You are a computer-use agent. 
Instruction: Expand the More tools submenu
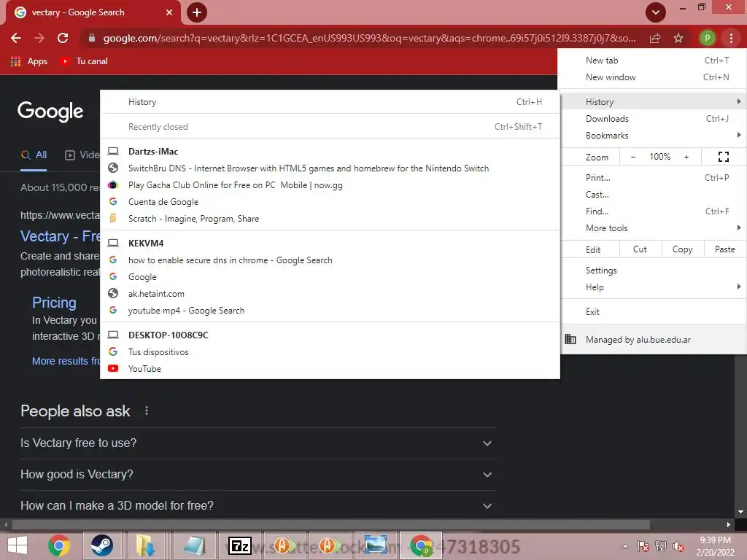[x=654, y=228]
